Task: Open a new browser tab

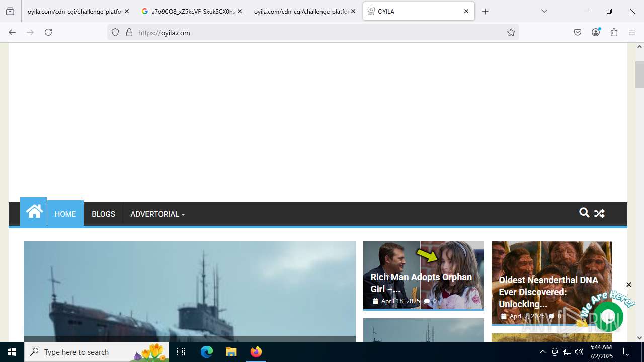Action: pos(485,11)
